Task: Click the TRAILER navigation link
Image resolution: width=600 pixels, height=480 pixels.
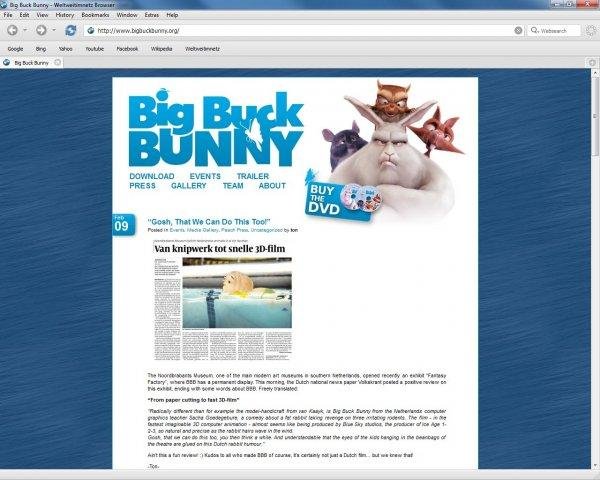Action: coord(253,176)
